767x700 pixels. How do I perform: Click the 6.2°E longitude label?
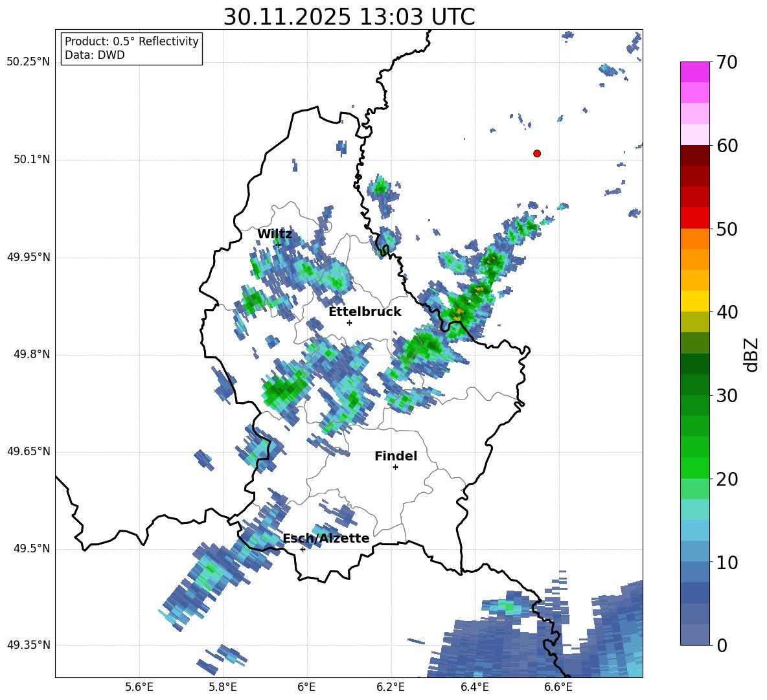click(x=391, y=687)
